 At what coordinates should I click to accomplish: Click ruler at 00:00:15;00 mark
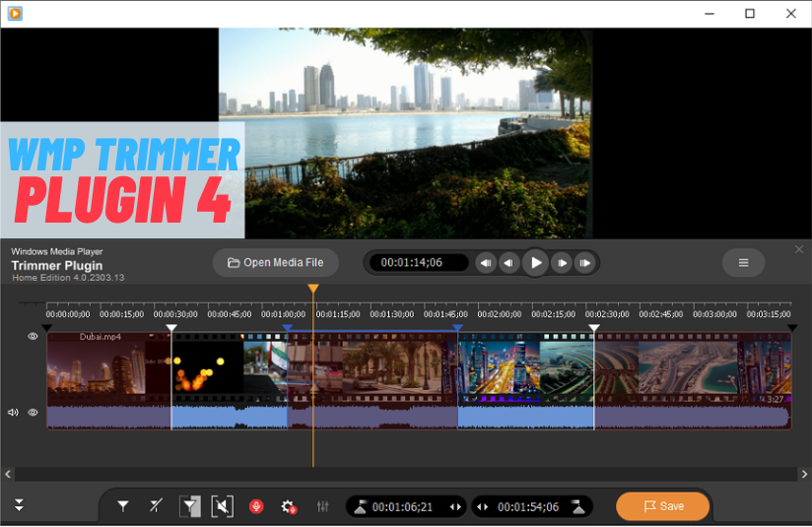(121, 313)
